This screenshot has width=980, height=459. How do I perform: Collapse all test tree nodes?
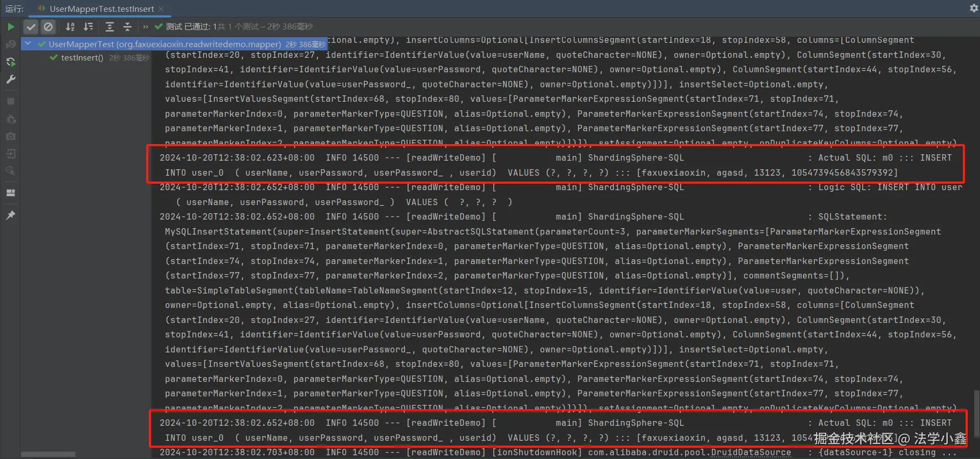[x=127, y=27]
